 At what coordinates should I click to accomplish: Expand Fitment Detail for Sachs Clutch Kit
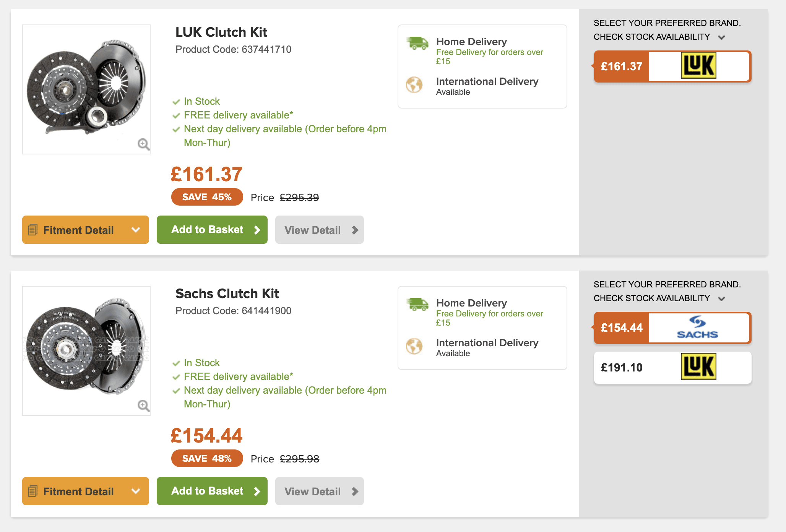86,491
